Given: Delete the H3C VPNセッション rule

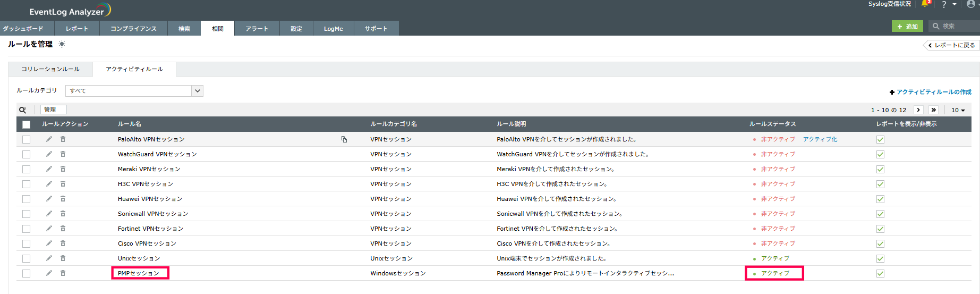Looking at the screenshot, I should coord(63,183).
